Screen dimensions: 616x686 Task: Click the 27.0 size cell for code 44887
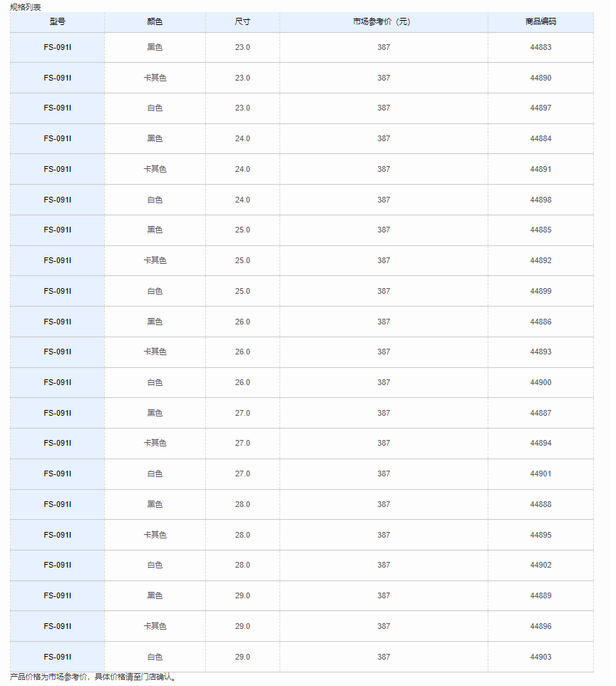[x=242, y=413]
